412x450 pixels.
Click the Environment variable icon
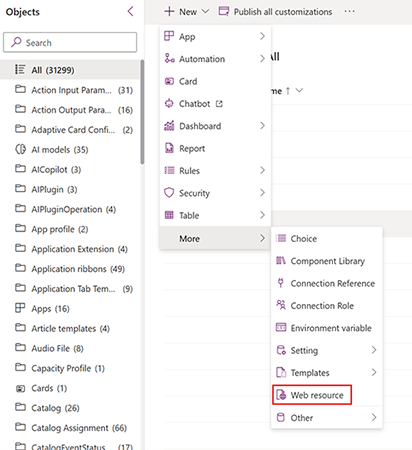[x=281, y=327]
